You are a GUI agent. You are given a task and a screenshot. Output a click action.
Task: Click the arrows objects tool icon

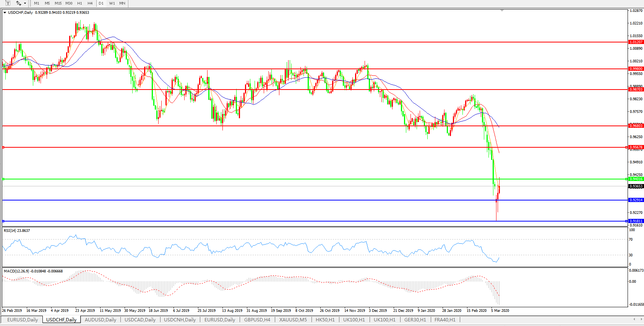pos(18,3)
